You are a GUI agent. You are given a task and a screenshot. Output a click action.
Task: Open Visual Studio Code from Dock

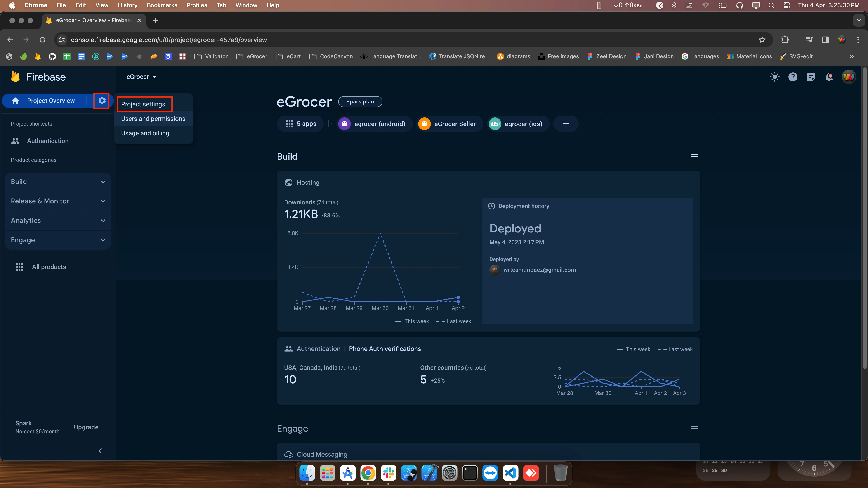pos(510,473)
